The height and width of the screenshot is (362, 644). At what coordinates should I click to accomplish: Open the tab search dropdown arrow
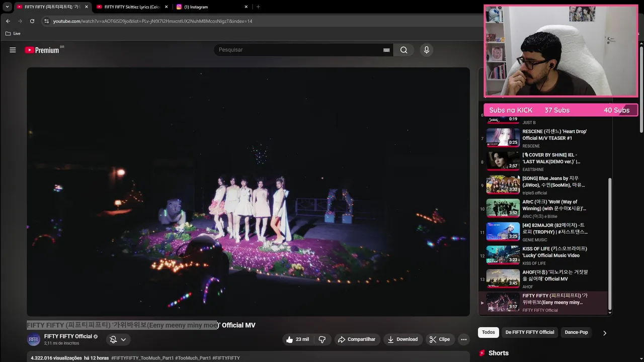point(7,7)
